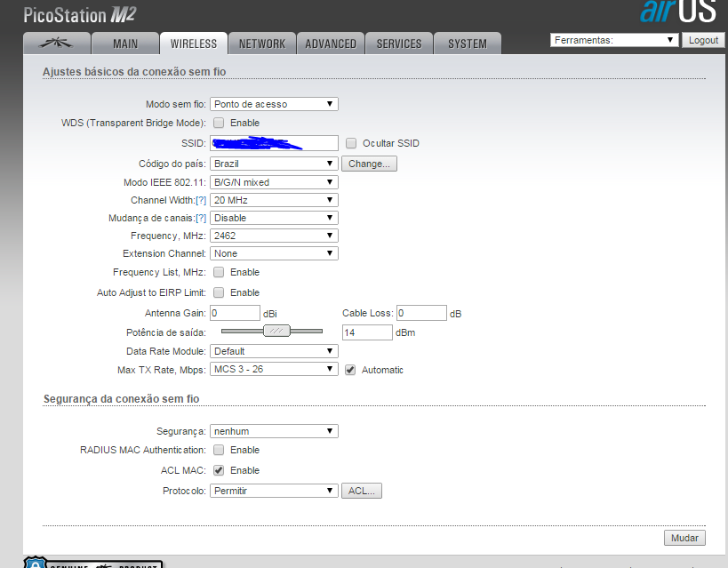Viewport: 728px width, 568px height.
Task: Open the Mudança de canais dropdown
Action: [x=274, y=218]
